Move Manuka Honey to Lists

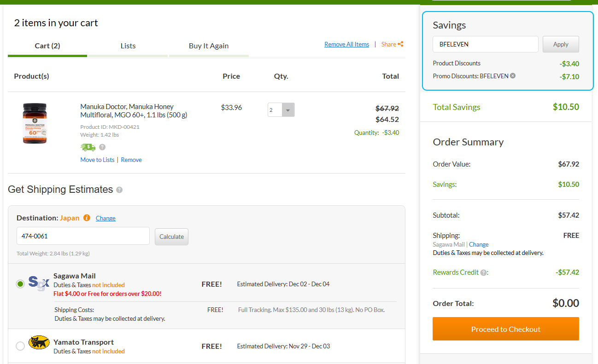pos(97,160)
